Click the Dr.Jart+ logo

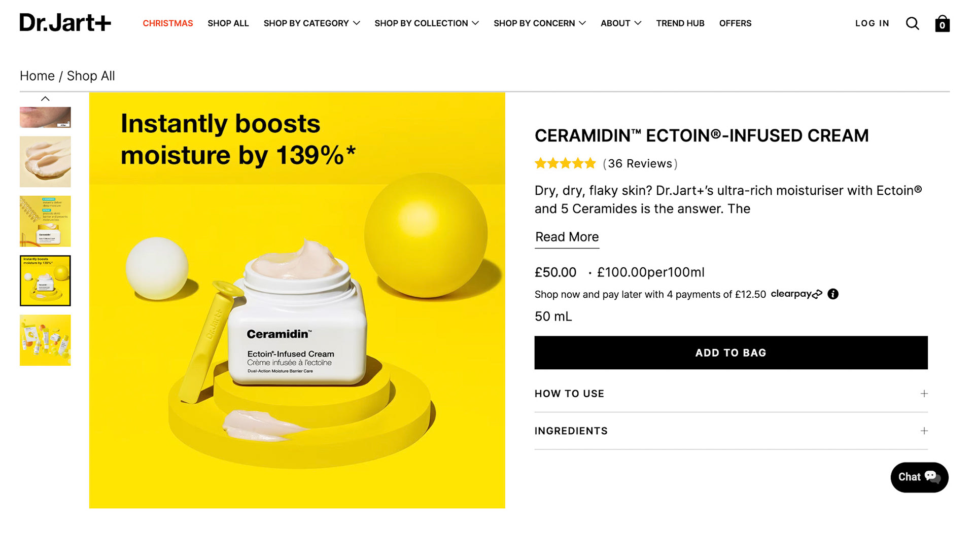tap(65, 23)
